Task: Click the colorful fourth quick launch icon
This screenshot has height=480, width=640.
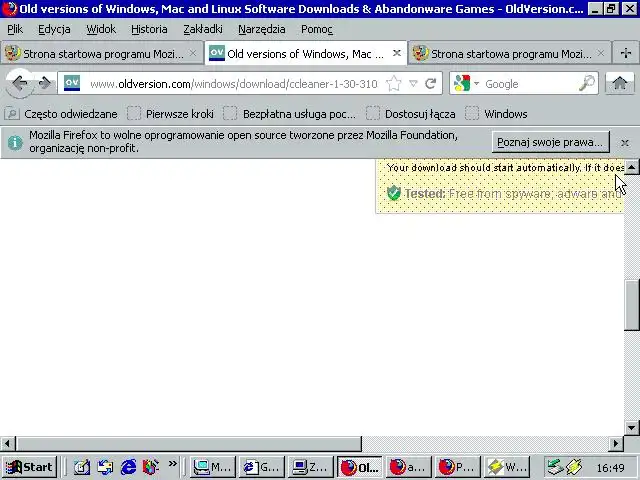Action: point(150,467)
